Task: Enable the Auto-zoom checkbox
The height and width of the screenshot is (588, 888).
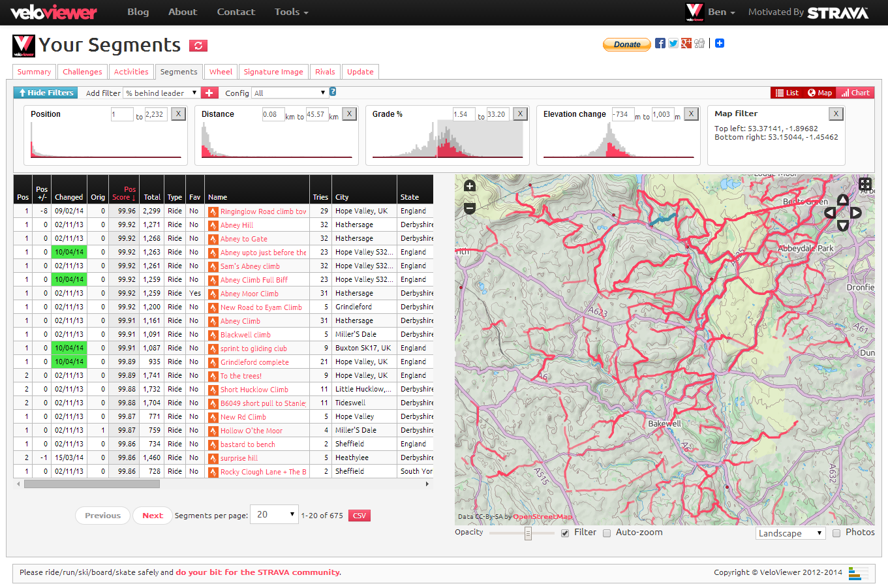Action: 607,533
